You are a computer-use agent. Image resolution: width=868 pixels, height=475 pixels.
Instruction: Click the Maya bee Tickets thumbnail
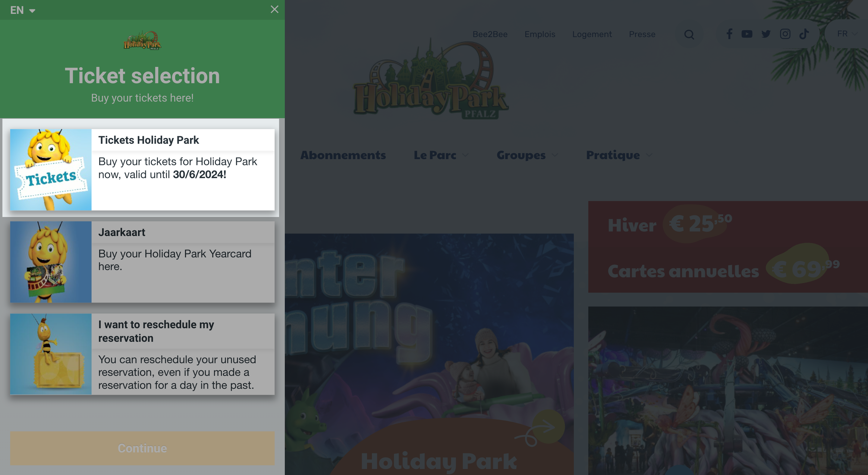(51, 170)
